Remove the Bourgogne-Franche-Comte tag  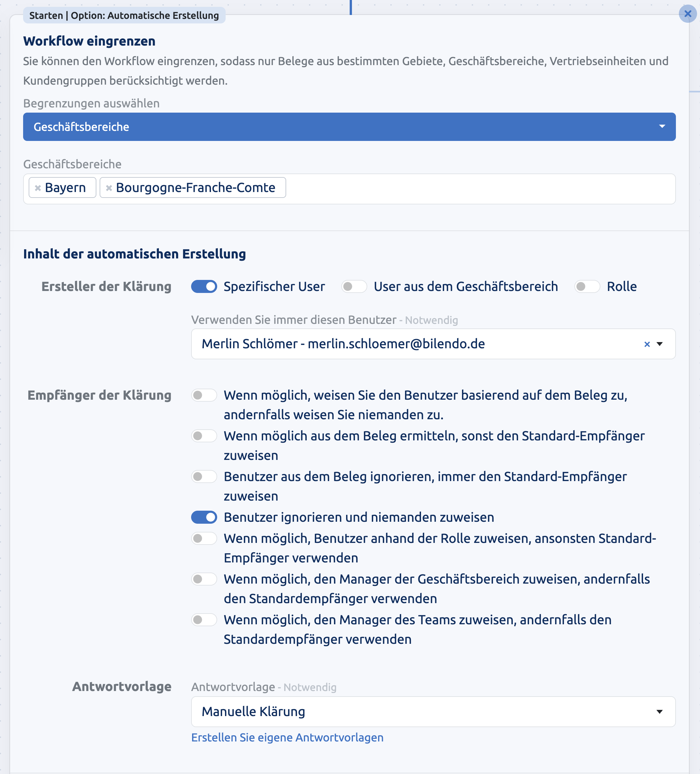tap(109, 188)
